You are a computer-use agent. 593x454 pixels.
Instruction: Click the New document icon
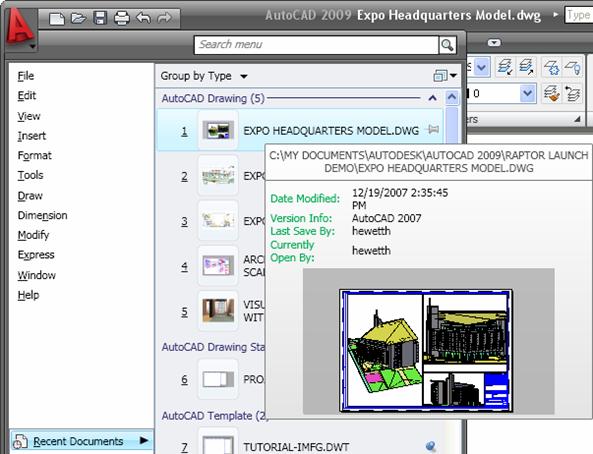pyautogui.click(x=57, y=18)
